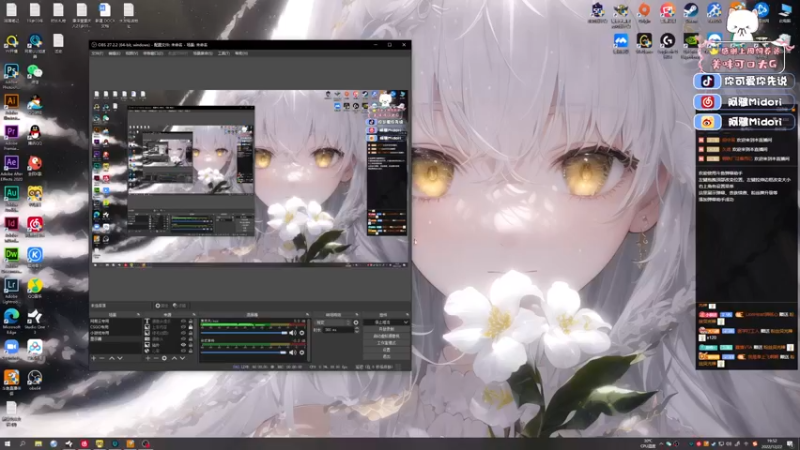Click Settings button in OBS Controls
Screen dimensions: 800x450
click(x=386, y=350)
